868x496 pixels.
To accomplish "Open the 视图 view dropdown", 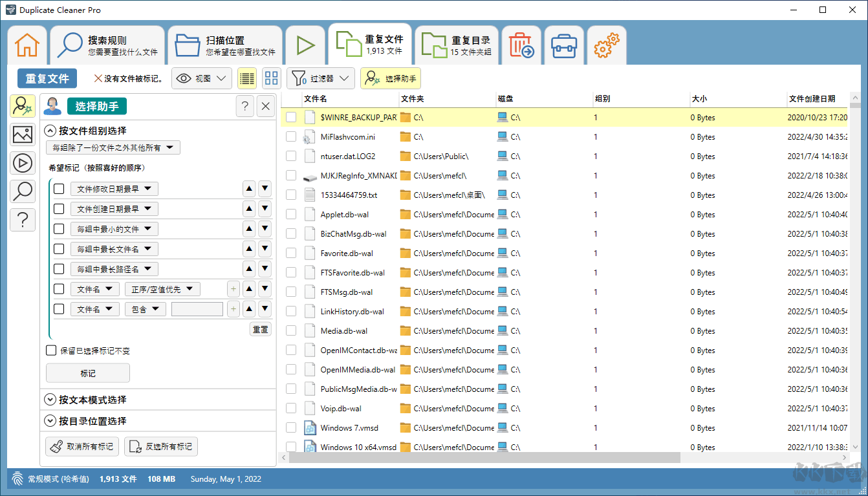I will (202, 79).
